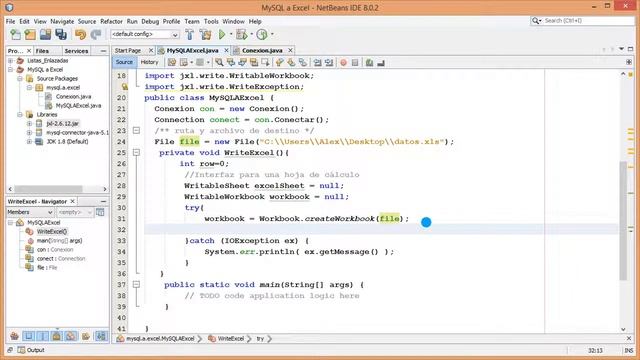640x360 pixels.
Task: Click the lightbulb hint on line 19
Action: [x=124, y=87]
